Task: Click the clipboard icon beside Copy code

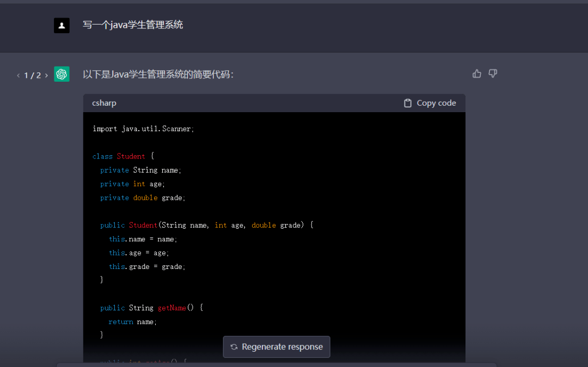Action: 408,103
